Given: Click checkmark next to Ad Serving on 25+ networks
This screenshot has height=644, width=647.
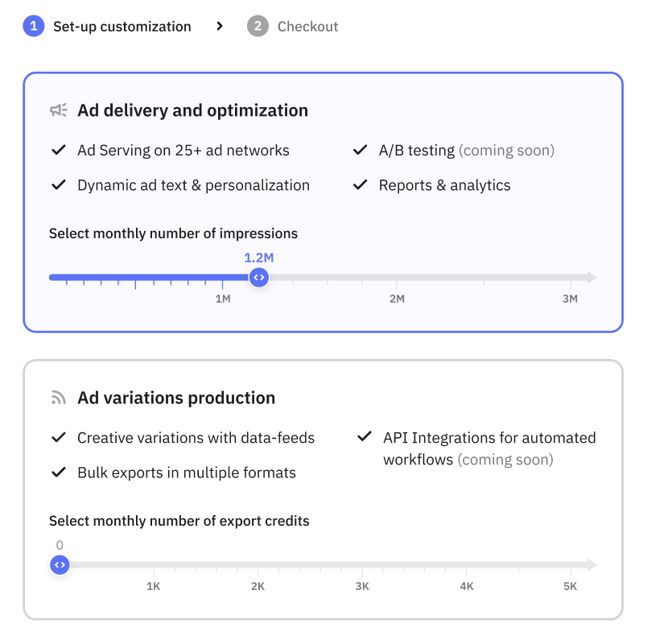Looking at the screenshot, I should tap(59, 150).
